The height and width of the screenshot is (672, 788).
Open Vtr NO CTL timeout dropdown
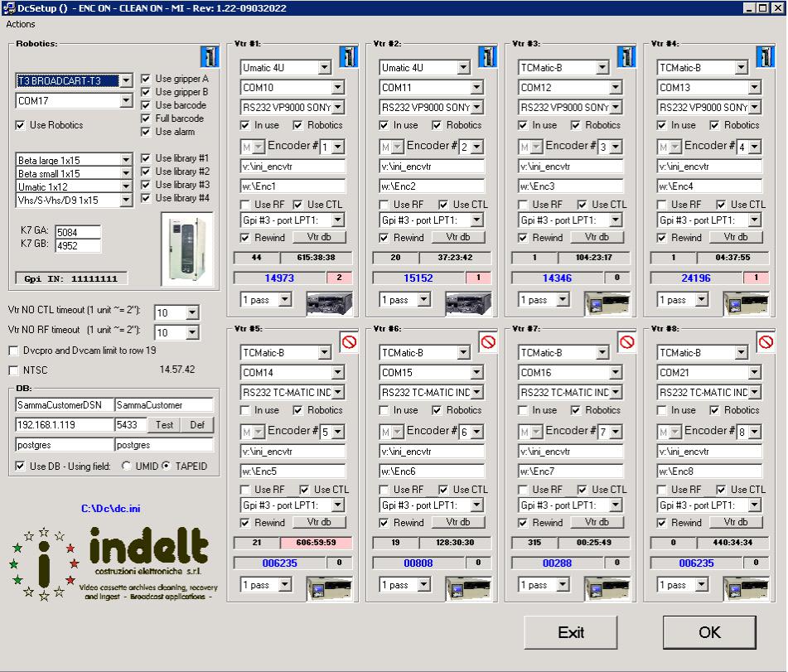pos(192,312)
